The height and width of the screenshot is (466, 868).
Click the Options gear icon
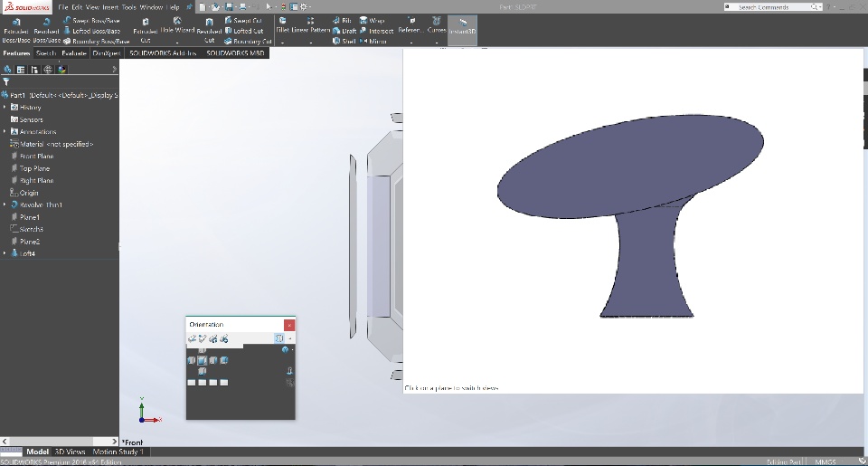point(304,7)
